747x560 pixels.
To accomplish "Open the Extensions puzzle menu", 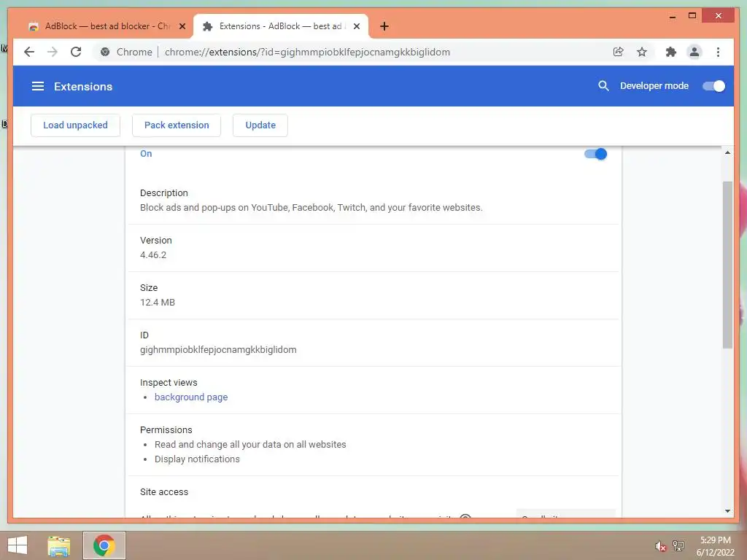I will coord(671,52).
